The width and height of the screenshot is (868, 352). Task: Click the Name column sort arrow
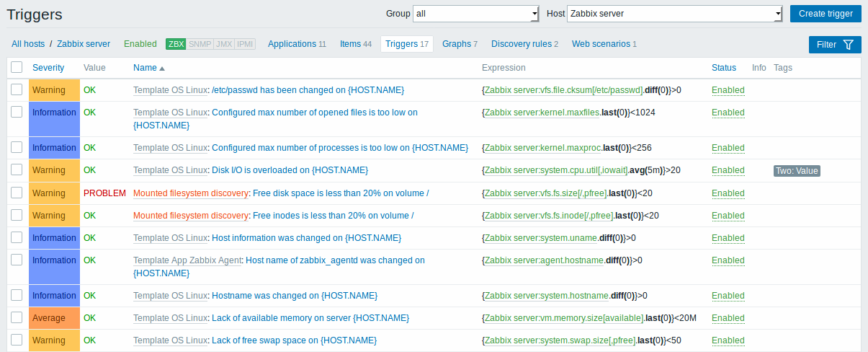pyautogui.click(x=162, y=68)
